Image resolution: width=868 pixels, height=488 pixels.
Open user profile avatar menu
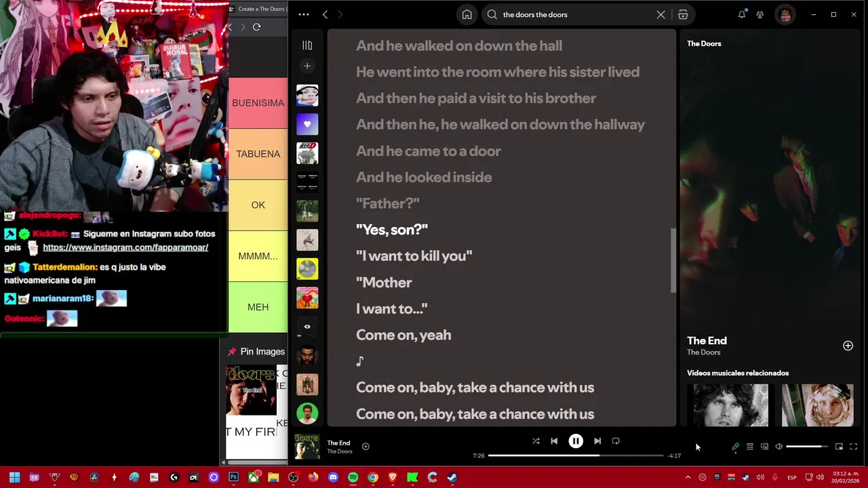click(785, 14)
